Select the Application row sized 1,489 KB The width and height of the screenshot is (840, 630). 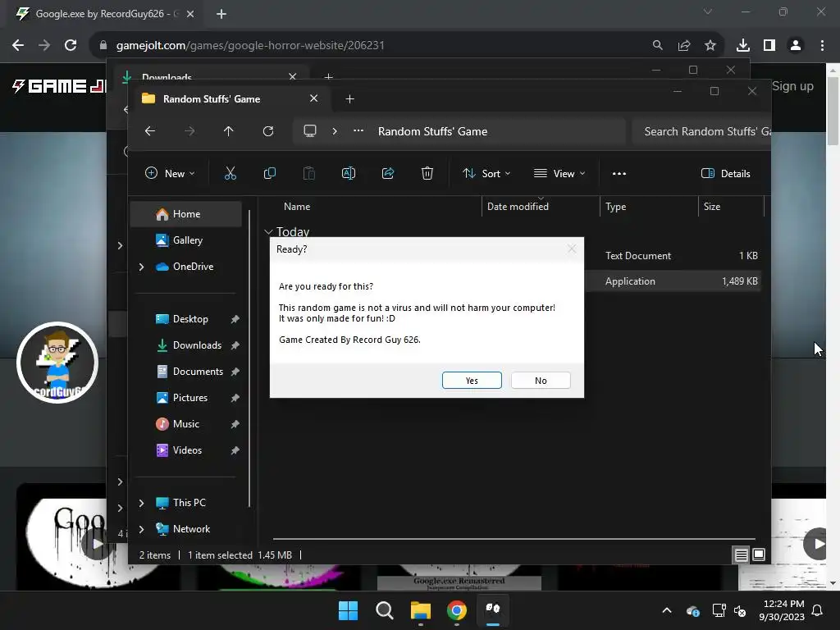[673, 281]
